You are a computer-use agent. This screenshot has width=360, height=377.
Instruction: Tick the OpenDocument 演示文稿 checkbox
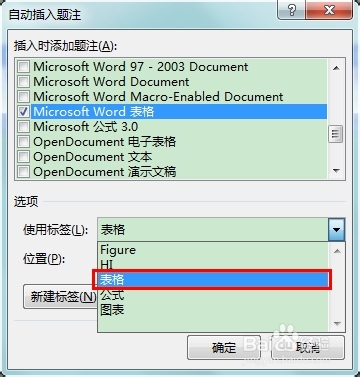point(23,172)
